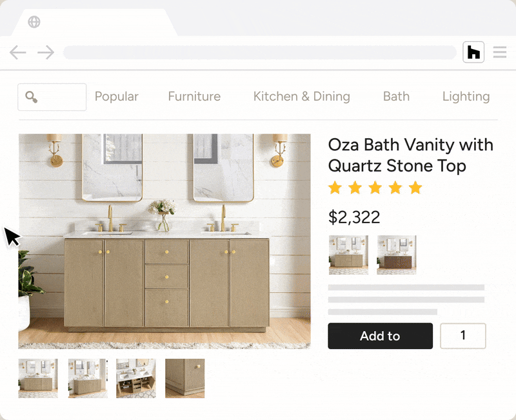View the open-drawers vanity thumbnail
516x420 pixels.
tap(136, 378)
